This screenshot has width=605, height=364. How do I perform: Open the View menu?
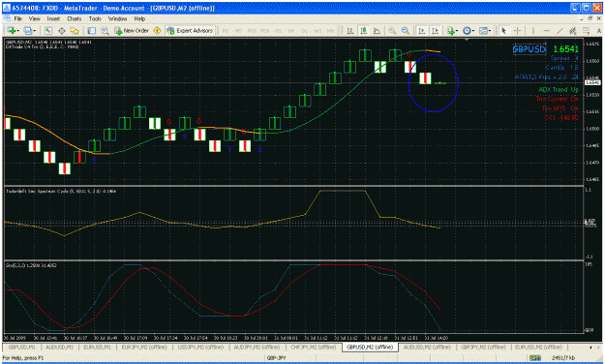pos(34,18)
